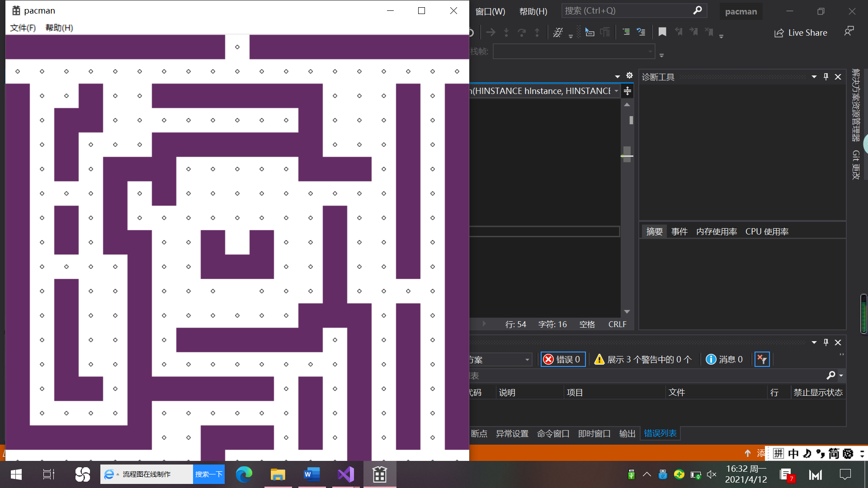This screenshot has height=488, width=868.
Task: Open error list window options dropdown
Action: click(814, 343)
